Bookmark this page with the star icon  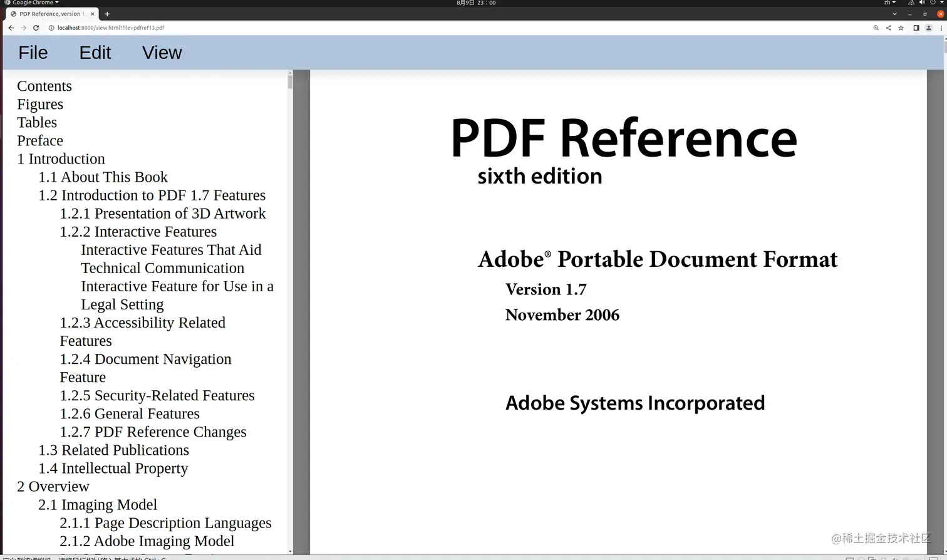click(x=901, y=28)
